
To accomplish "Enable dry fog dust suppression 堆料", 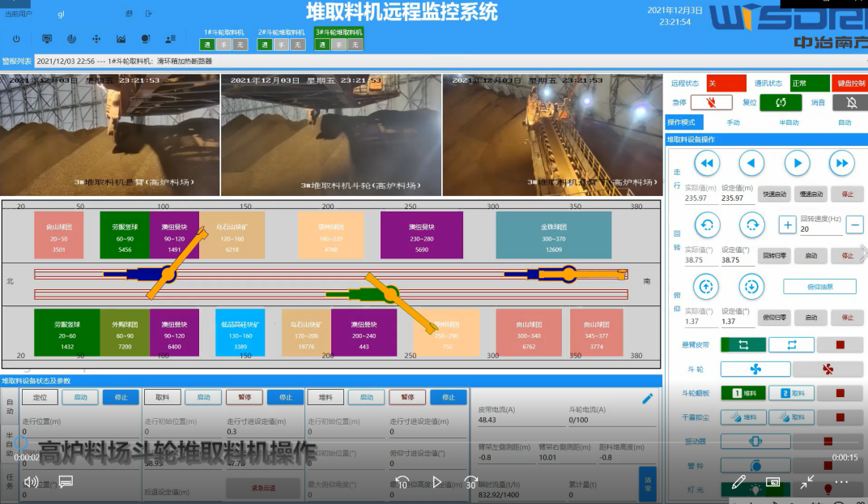I will coord(743,417).
